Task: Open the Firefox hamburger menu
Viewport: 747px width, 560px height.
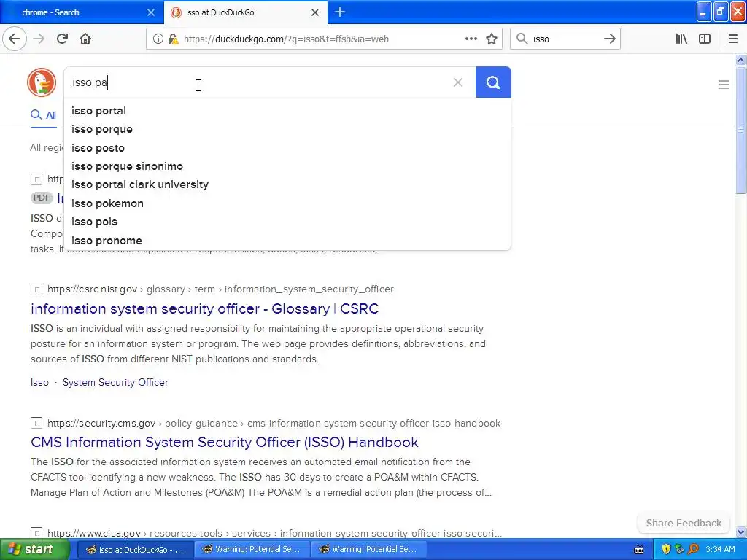Action: 732,39
